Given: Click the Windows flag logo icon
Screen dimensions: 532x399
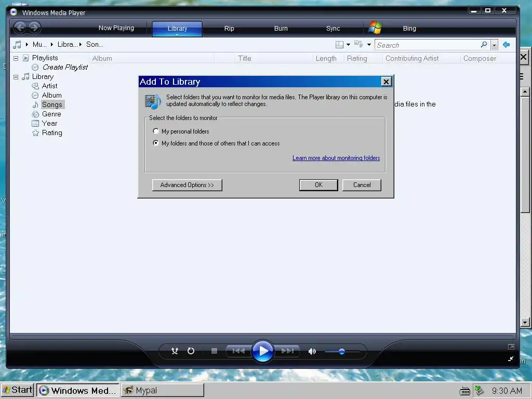Looking at the screenshot, I should coord(375,28).
